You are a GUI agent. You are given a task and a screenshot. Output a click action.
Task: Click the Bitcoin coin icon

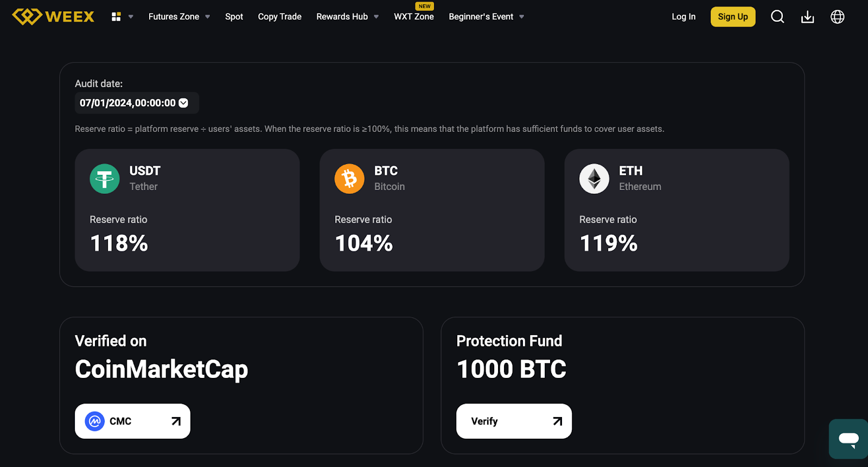tap(349, 179)
